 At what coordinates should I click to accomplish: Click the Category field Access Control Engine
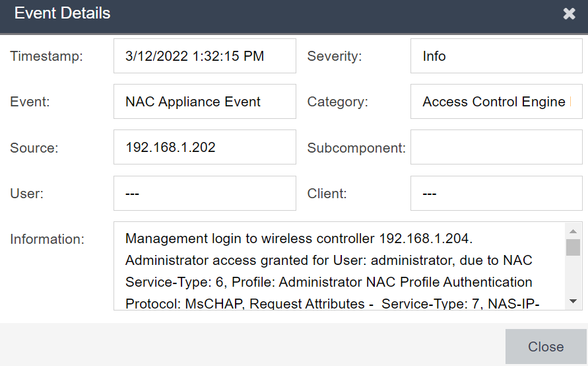pyautogui.click(x=496, y=101)
